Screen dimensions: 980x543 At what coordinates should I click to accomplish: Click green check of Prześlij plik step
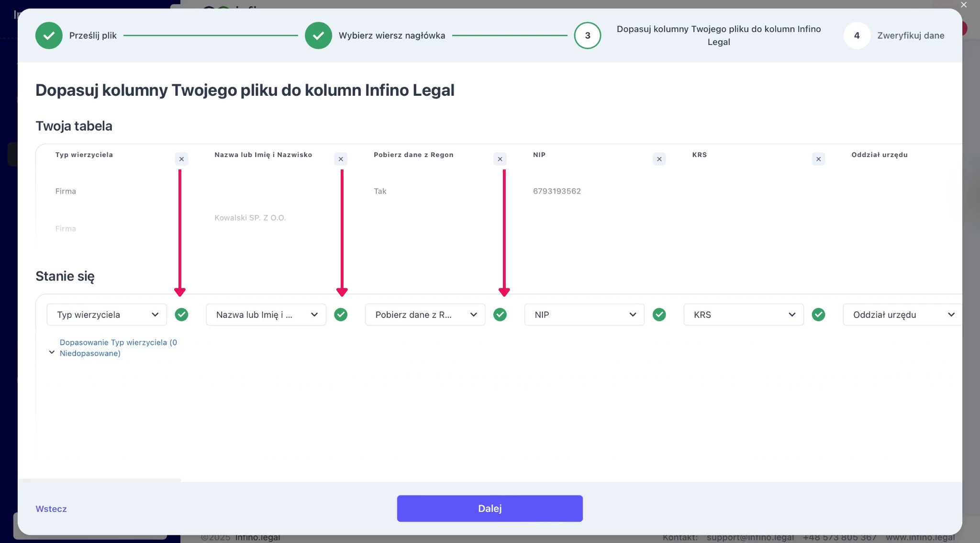pos(49,35)
